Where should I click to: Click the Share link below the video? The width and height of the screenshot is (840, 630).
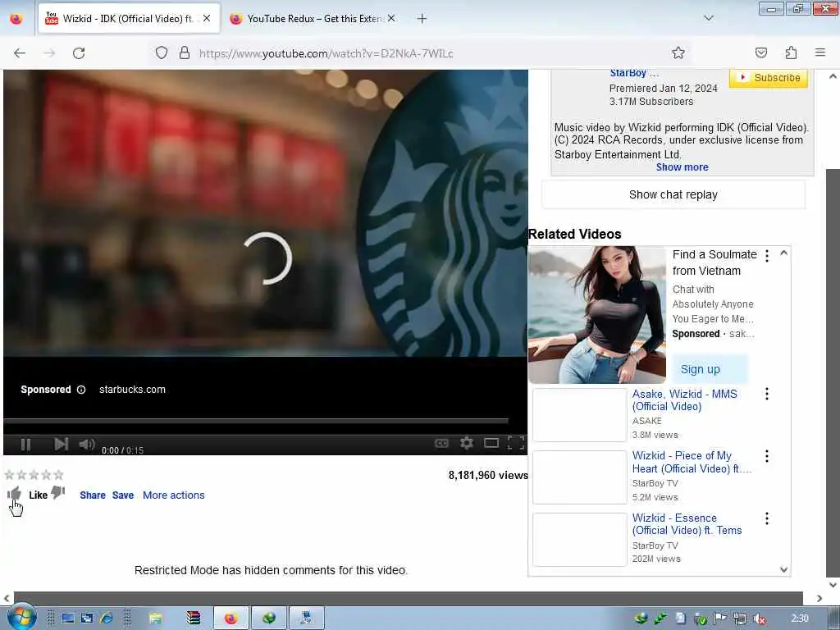pos(93,495)
